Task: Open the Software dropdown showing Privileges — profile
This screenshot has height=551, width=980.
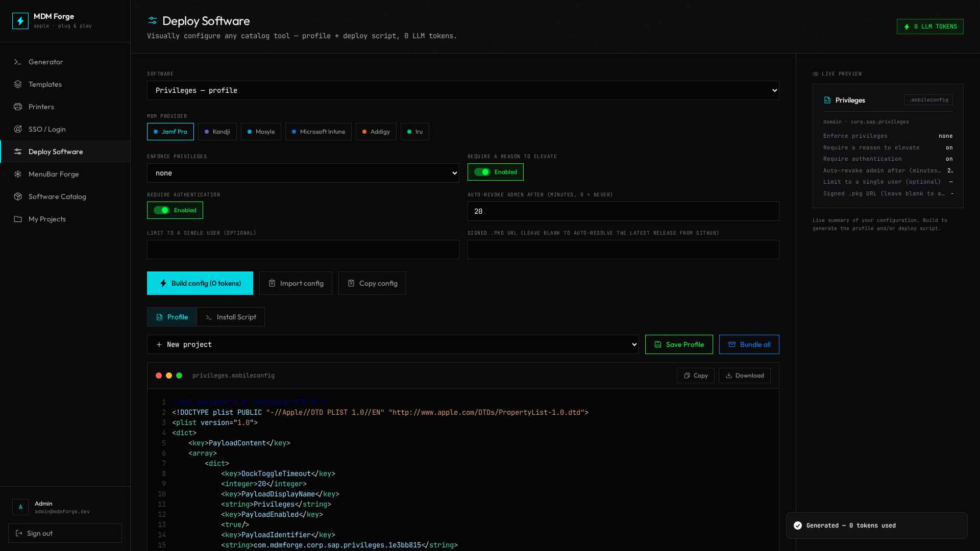Action: (x=463, y=90)
